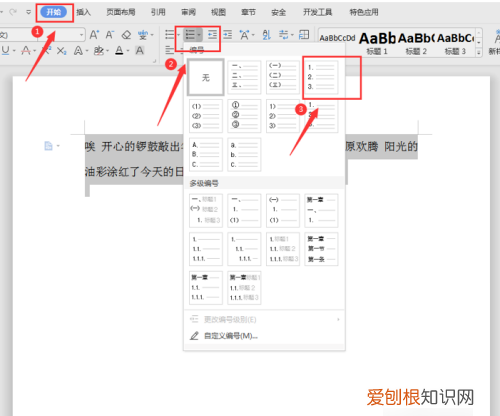Choose the circled ①②③ numbering format

tap(244, 116)
